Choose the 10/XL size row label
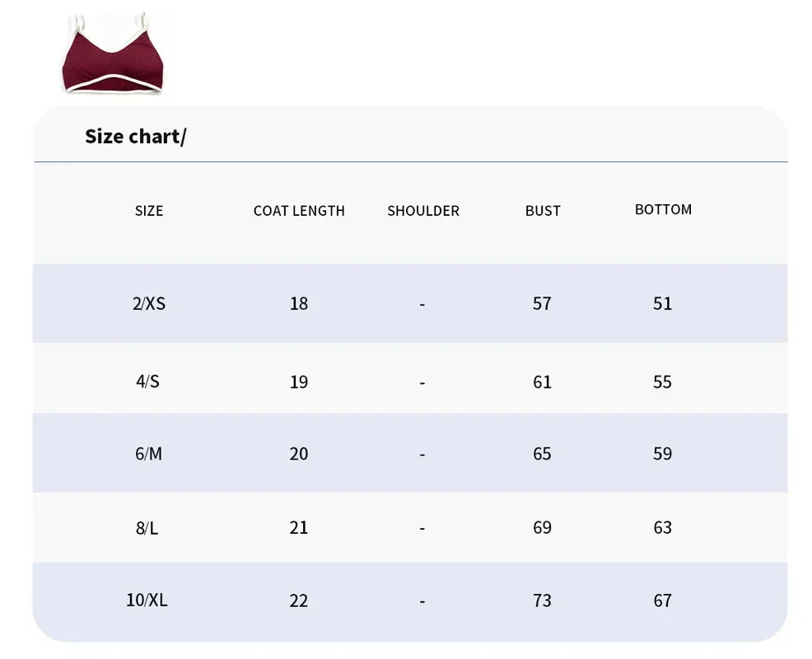812x659 pixels. tap(147, 601)
